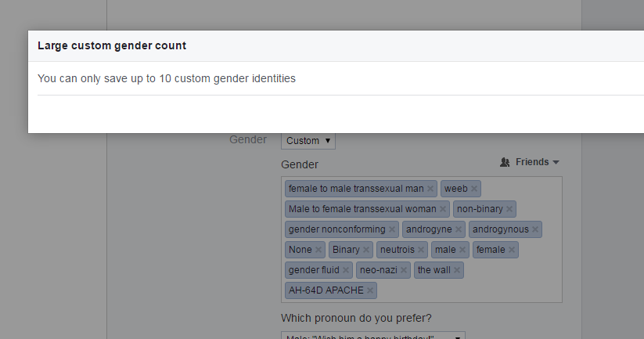Click 'Which pronoun do you prefer?' text
644x339 pixels.
[x=356, y=318]
